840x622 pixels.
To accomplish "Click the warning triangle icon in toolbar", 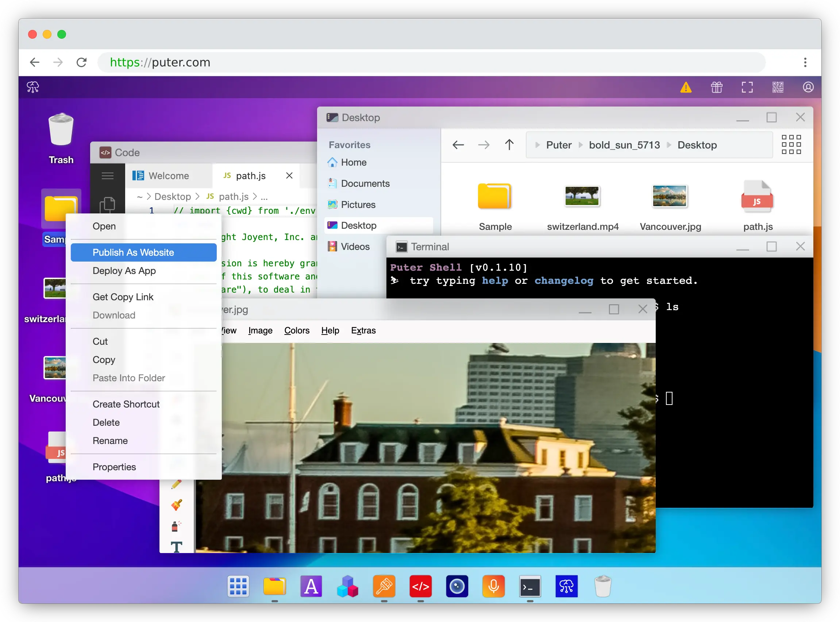I will [x=687, y=87].
